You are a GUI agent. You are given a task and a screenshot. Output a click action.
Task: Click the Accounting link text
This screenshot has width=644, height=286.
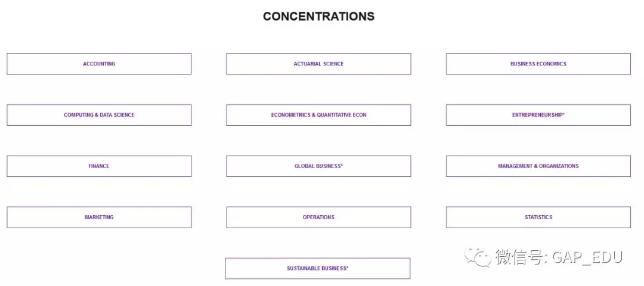click(99, 64)
